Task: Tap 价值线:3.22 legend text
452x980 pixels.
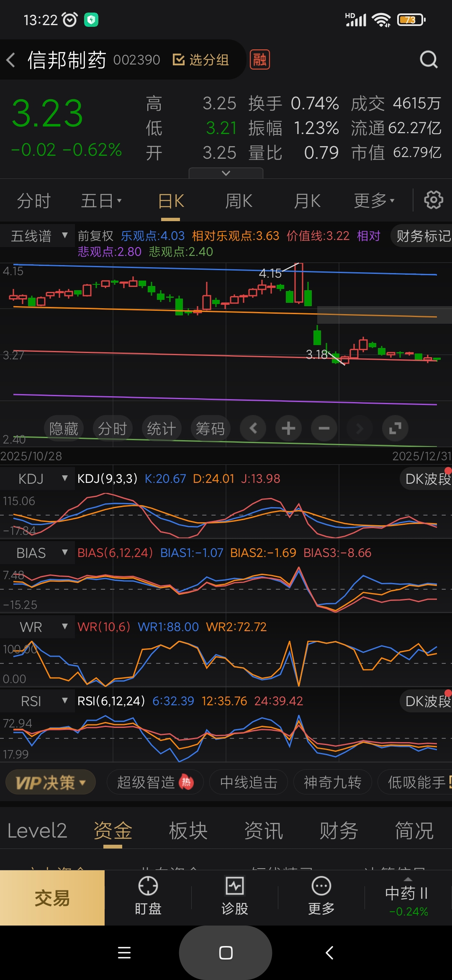Action: [x=318, y=236]
